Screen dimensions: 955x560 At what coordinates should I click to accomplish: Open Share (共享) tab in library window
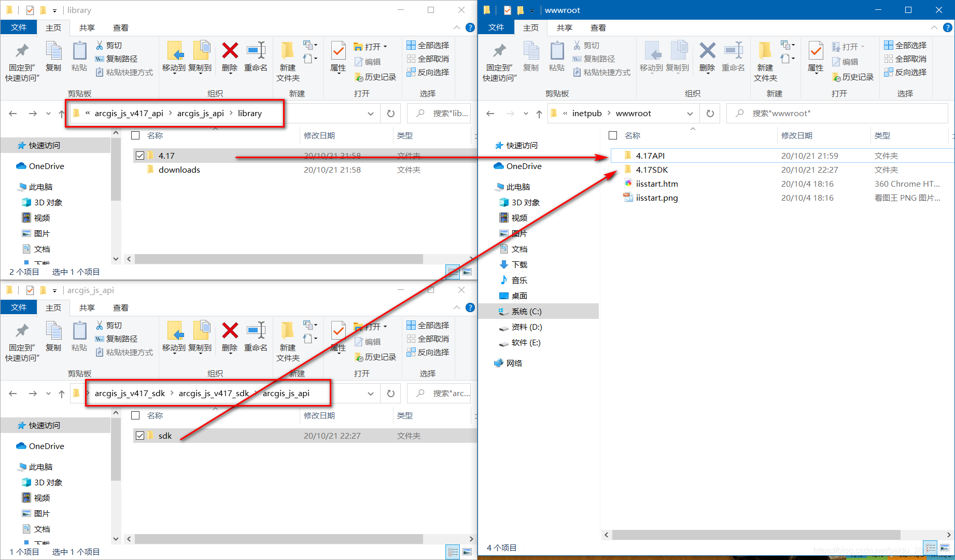pos(87,27)
